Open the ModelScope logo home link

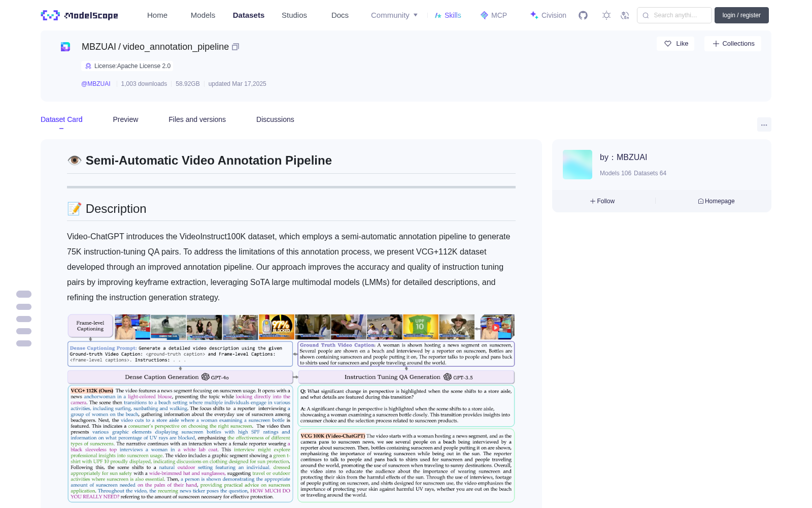tap(80, 15)
